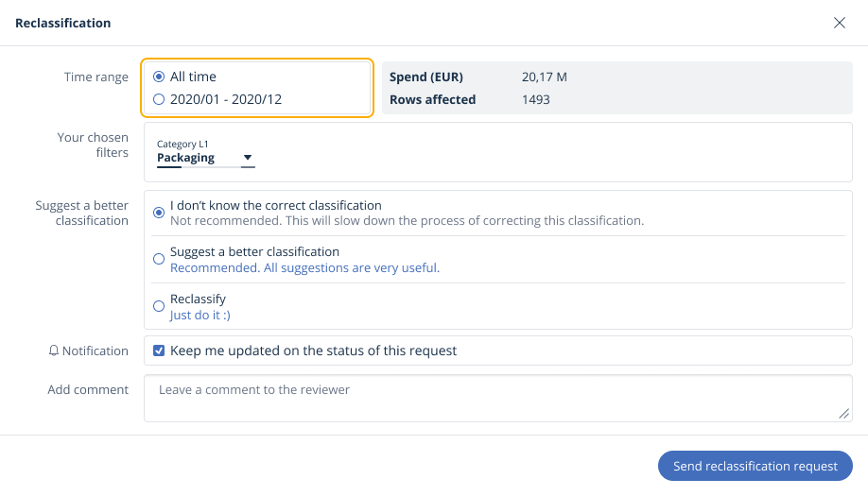Click the dropdown arrow next to Packaging
The width and height of the screenshot is (868, 496).
pyautogui.click(x=248, y=158)
